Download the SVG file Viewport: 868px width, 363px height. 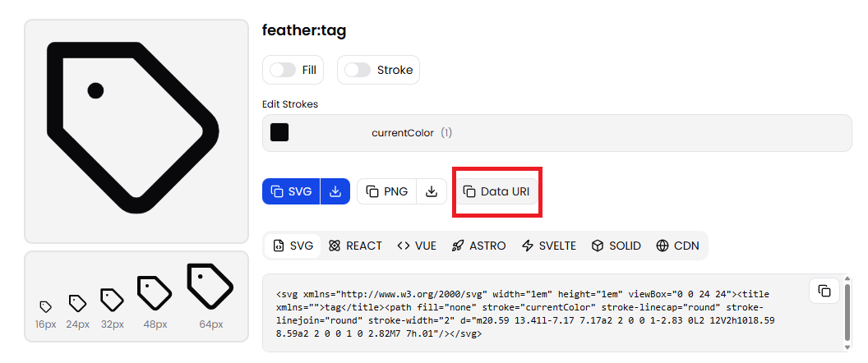pos(335,191)
